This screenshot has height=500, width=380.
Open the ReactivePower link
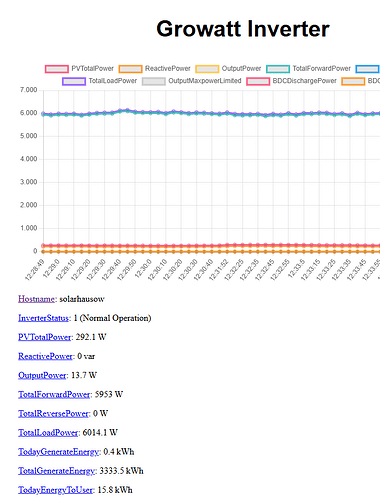coord(45,356)
